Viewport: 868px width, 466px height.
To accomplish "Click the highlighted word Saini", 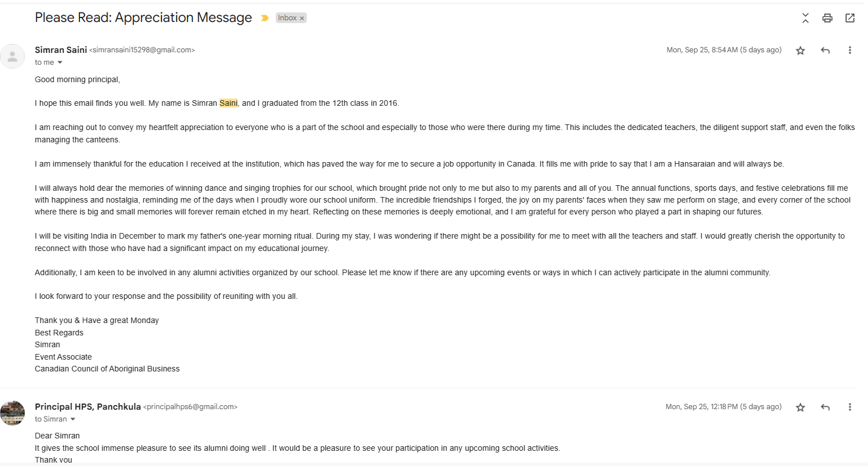I will pos(229,103).
